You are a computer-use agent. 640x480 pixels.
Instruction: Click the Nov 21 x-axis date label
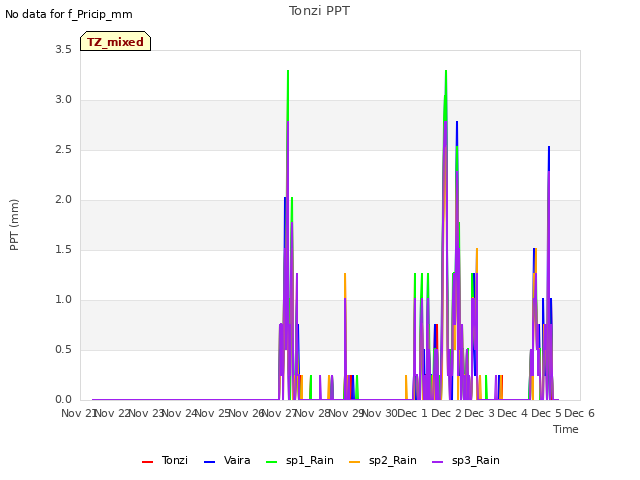(79, 413)
